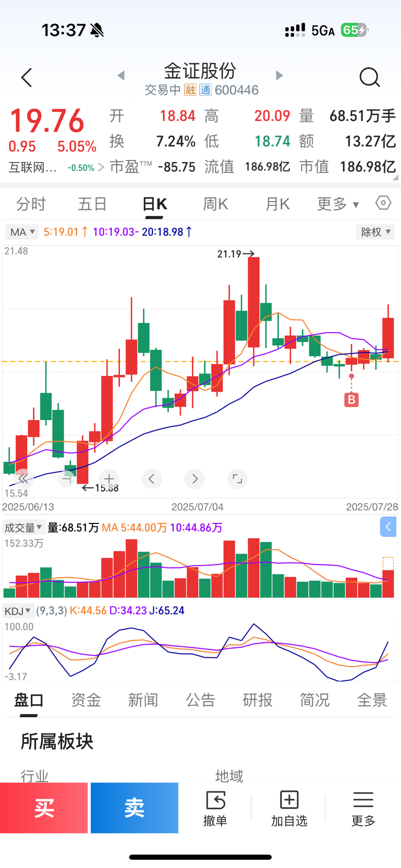Select the 日K tab
The image size is (401, 868).
[x=154, y=204]
